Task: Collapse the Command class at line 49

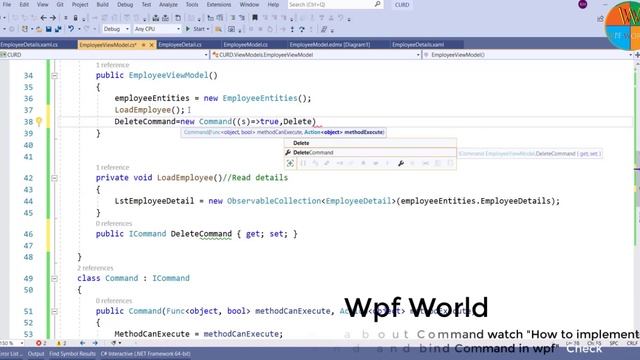Action: (x=54, y=279)
